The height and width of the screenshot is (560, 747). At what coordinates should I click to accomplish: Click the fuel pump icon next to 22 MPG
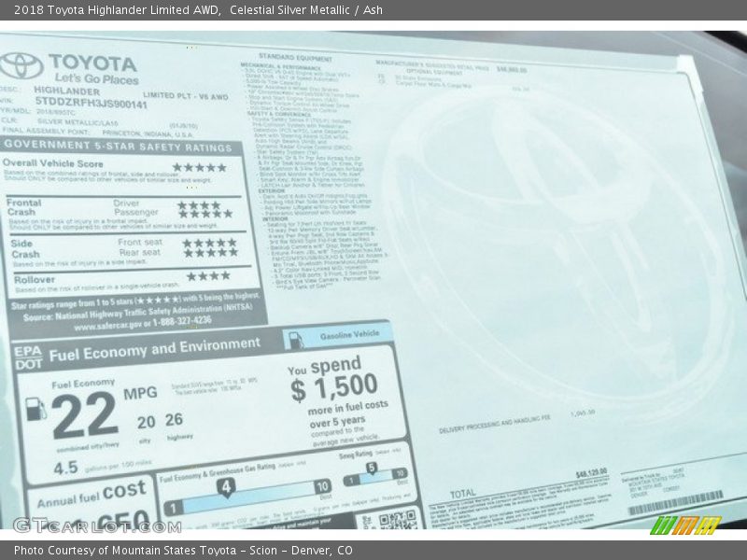[x=35, y=409]
